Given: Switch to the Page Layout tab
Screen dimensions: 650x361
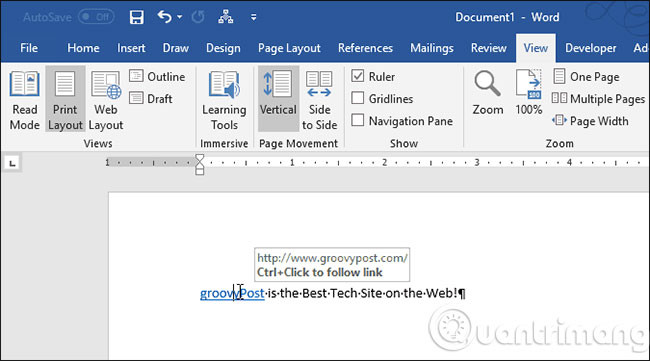Looking at the screenshot, I should click(x=289, y=48).
